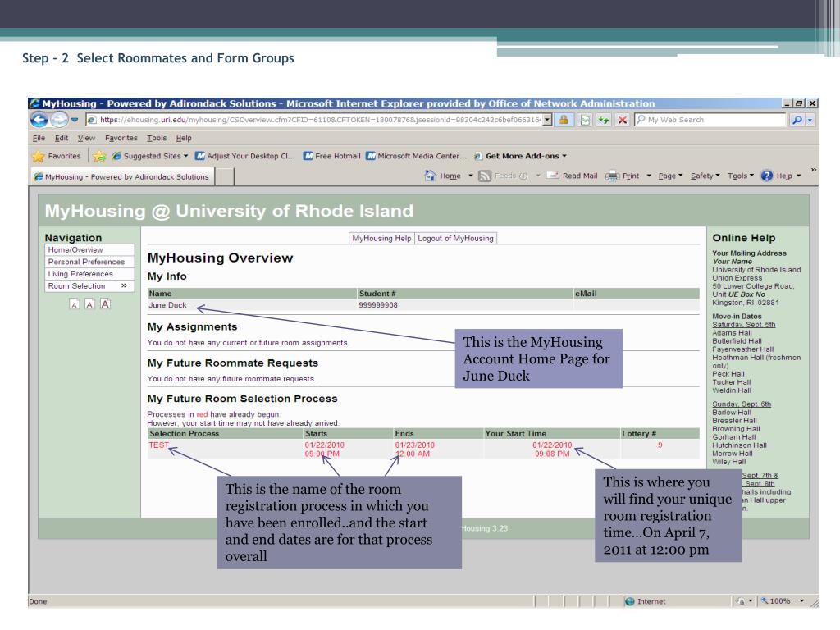Open Microsoft Media Center favorite link

click(416, 156)
